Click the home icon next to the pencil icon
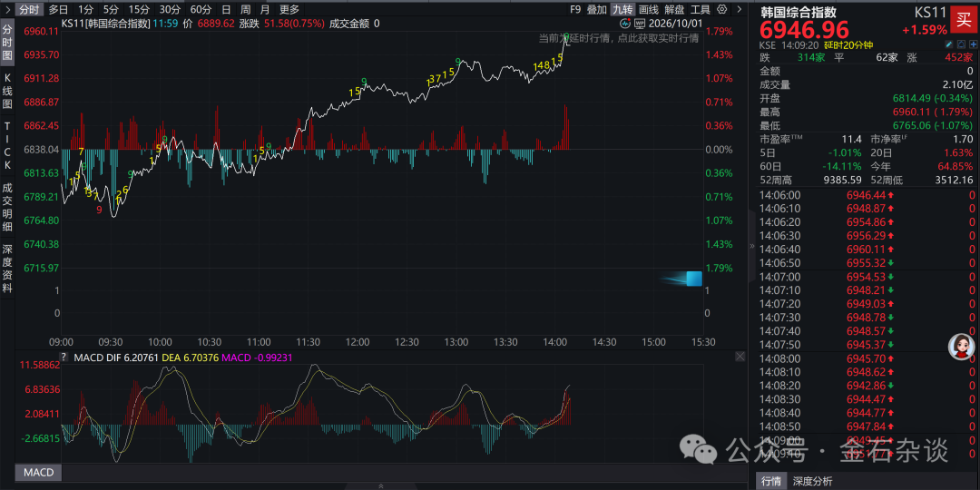 (x=962, y=45)
